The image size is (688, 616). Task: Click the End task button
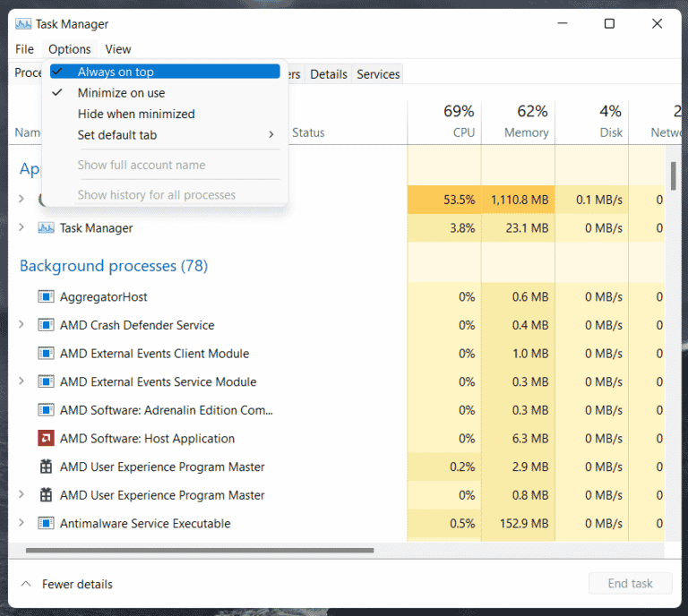pos(630,583)
